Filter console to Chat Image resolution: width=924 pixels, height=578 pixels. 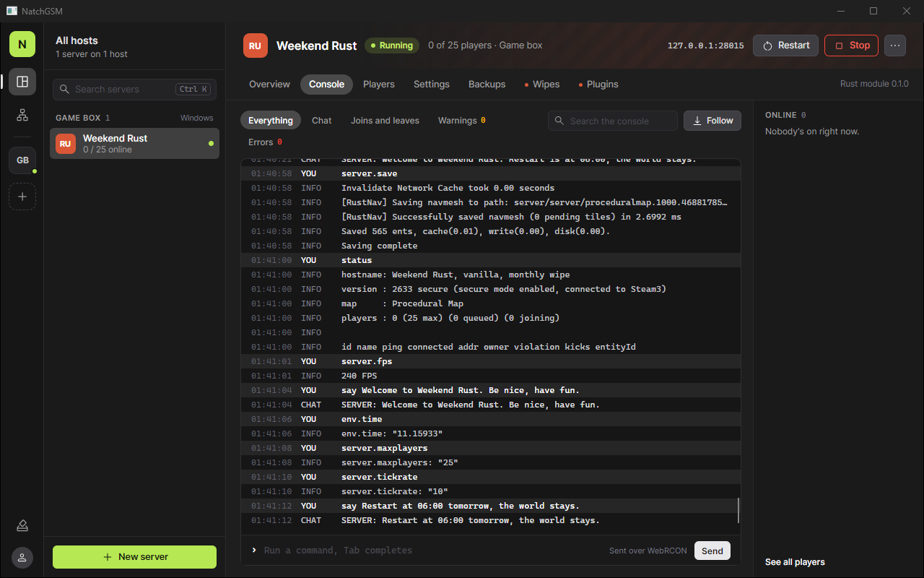(322, 121)
